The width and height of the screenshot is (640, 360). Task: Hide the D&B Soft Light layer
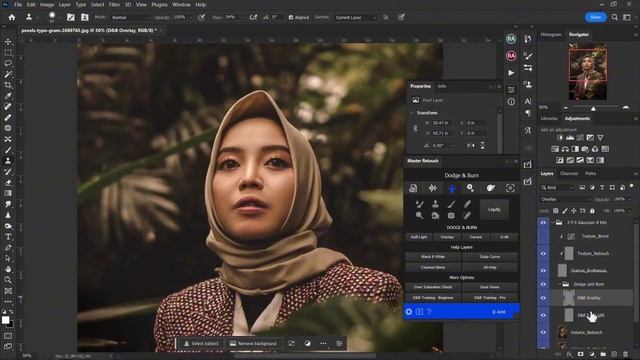(543, 315)
